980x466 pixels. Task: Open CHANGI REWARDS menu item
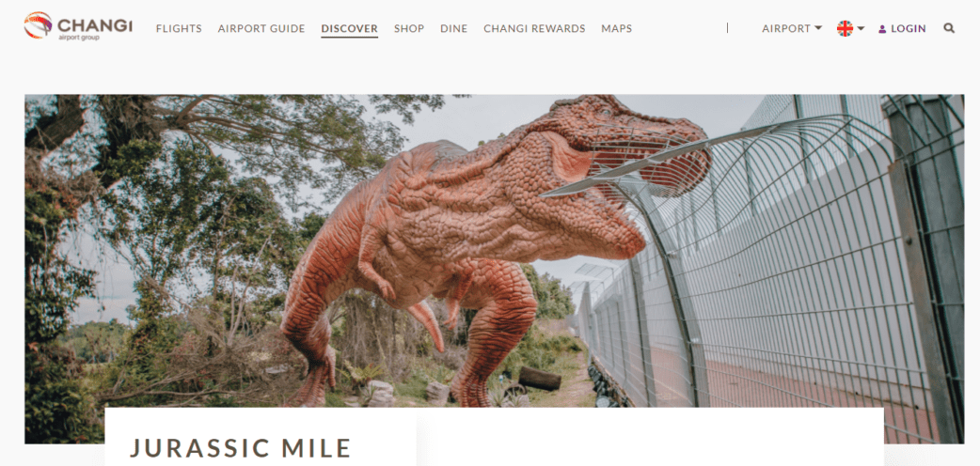pos(534,28)
